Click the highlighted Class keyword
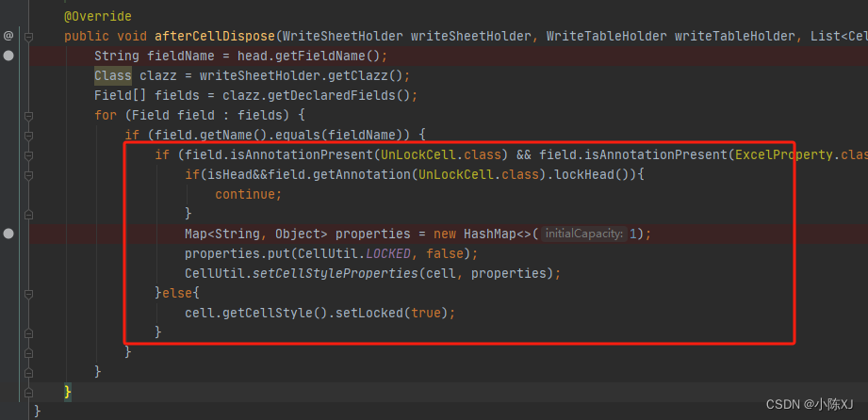This screenshot has width=868, height=420. click(x=113, y=76)
